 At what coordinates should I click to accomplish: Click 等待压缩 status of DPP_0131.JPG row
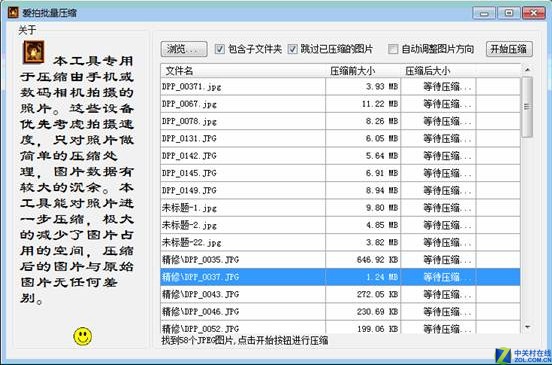(438, 138)
